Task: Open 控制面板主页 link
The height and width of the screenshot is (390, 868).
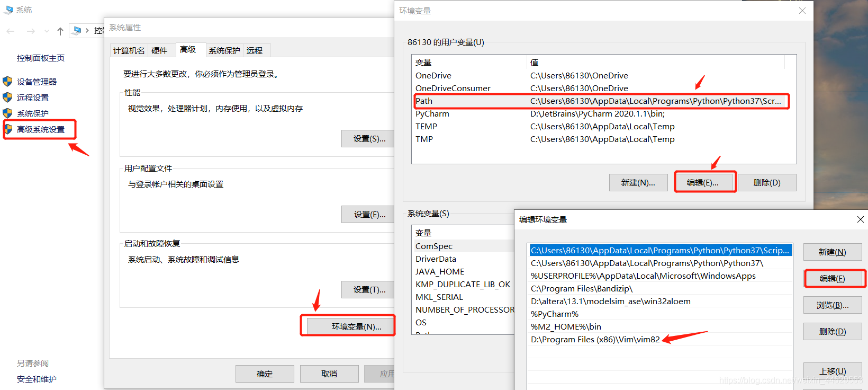Action: (41, 58)
